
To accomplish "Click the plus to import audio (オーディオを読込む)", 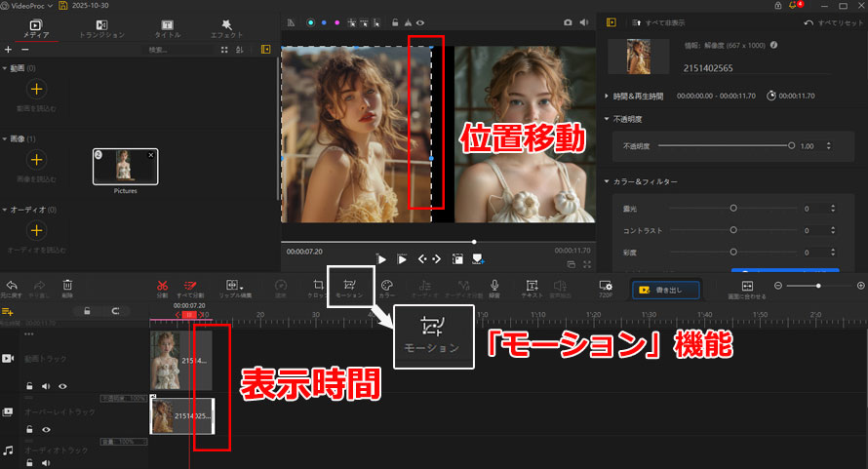I will click(36, 230).
